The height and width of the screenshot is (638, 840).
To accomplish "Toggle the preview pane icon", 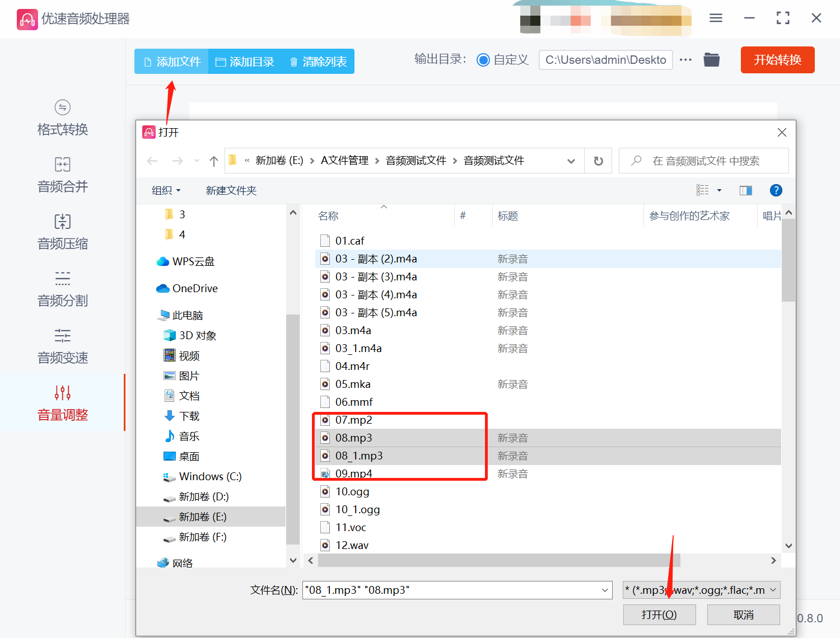I will point(746,190).
